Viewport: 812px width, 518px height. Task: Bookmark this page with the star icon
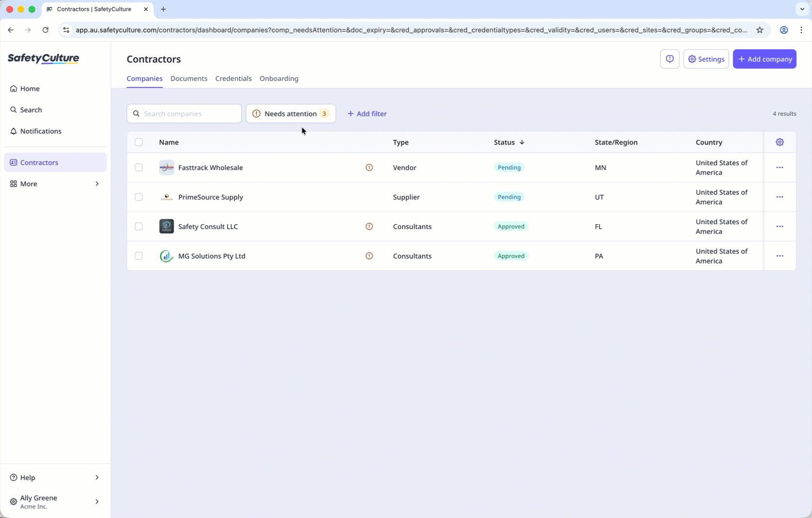(x=760, y=30)
